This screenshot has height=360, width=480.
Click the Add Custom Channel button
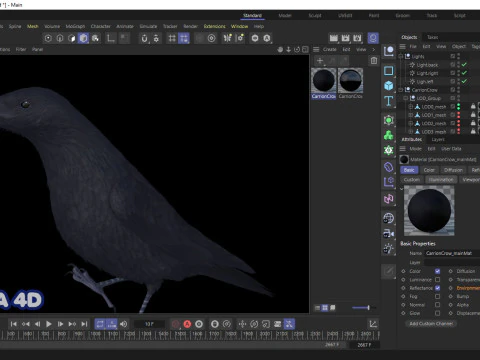tap(431, 323)
